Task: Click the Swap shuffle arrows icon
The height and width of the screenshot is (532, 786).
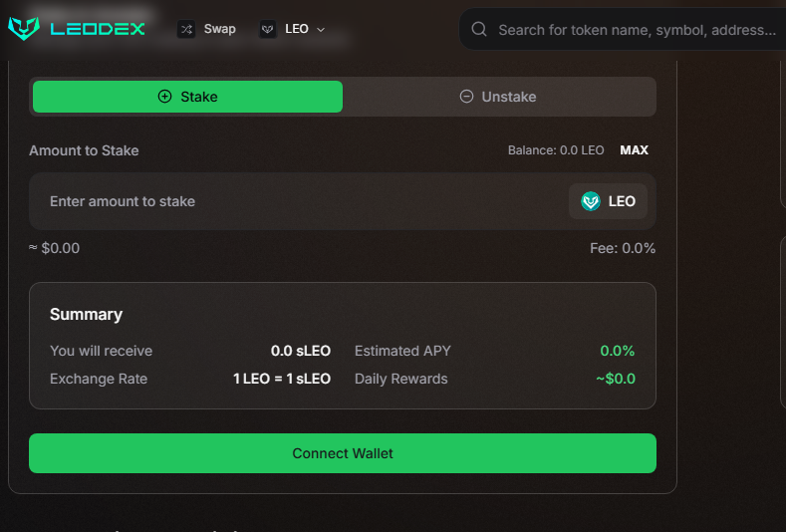Action: (x=186, y=29)
